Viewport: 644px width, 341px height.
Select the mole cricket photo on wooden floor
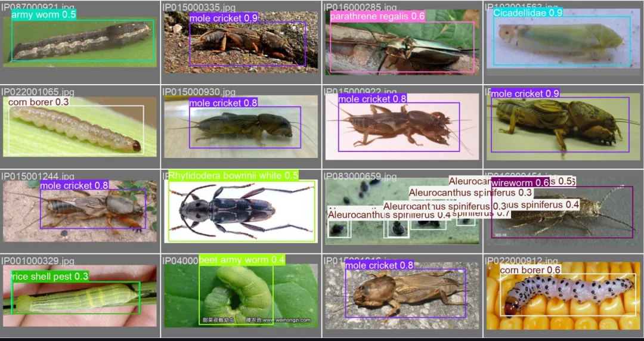point(241,126)
